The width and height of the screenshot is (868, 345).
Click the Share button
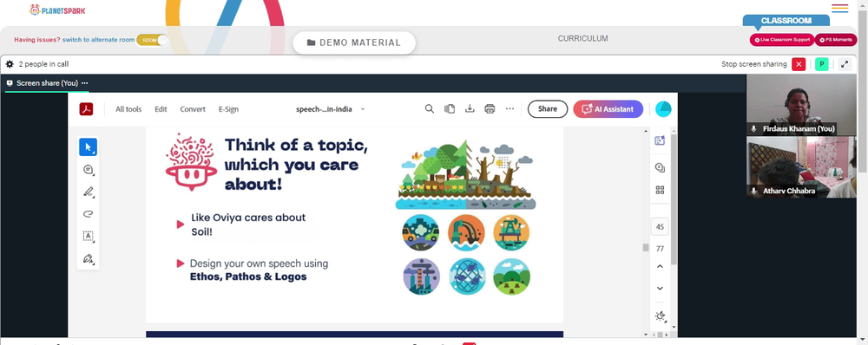pyautogui.click(x=548, y=109)
